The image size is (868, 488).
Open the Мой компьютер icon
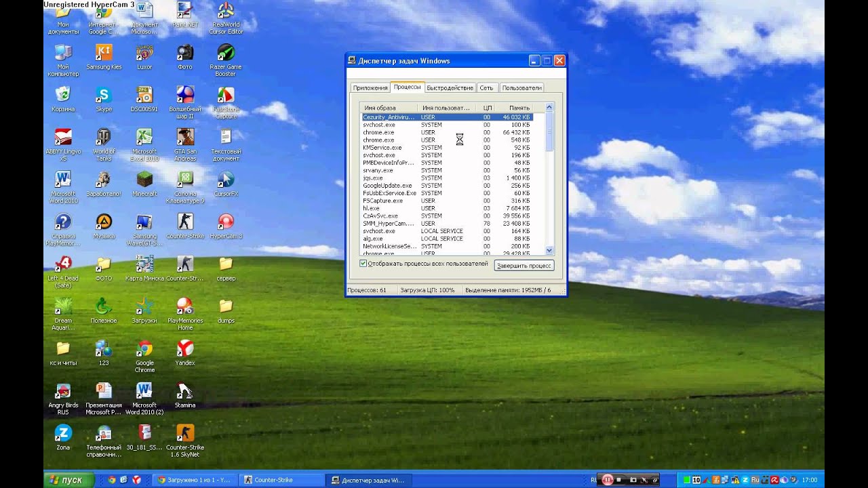coord(63,60)
